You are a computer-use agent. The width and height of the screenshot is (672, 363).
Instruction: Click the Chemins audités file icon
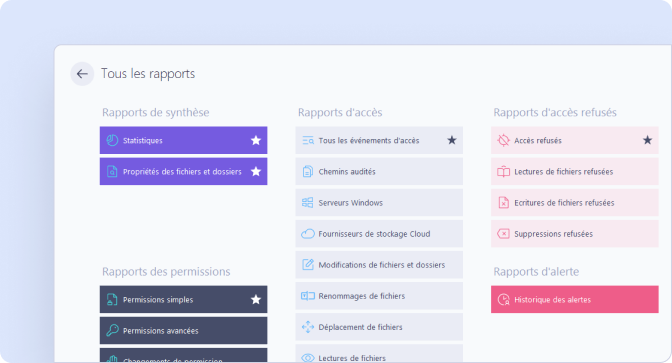(308, 171)
